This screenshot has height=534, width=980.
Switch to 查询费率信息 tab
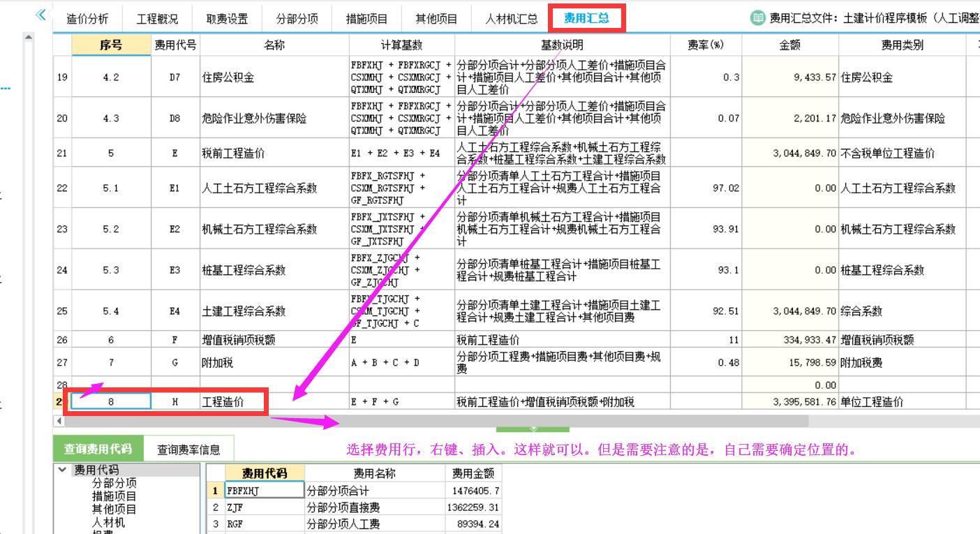tap(188, 450)
